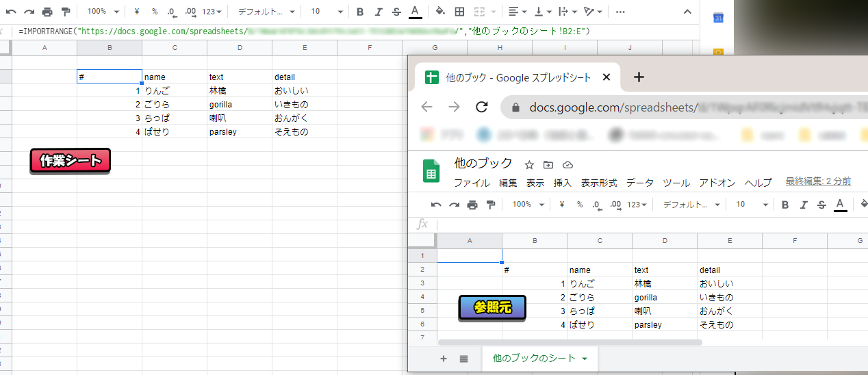The image size is (868, 375).
Task: Star the 他のブック document
Action: coord(529,165)
